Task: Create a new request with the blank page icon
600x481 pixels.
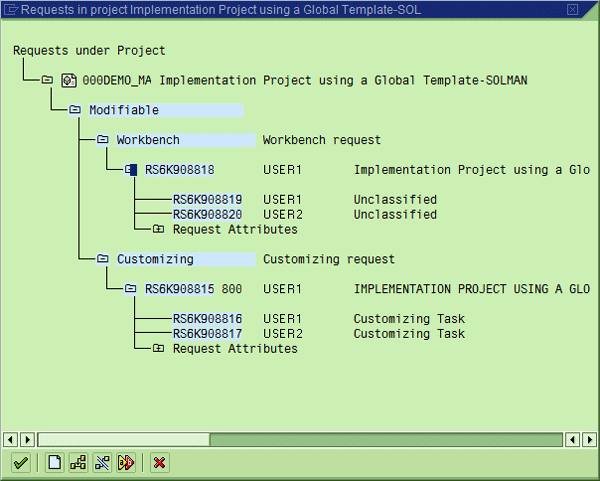Action: coord(54,463)
